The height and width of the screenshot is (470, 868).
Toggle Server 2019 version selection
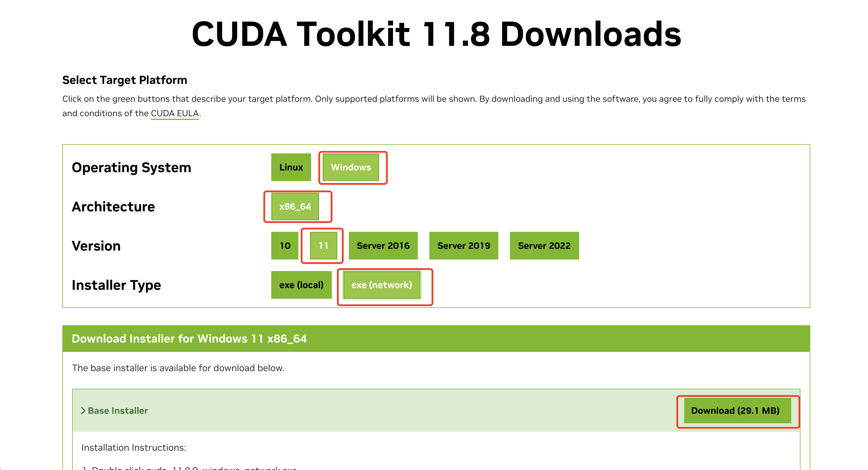click(463, 245)
